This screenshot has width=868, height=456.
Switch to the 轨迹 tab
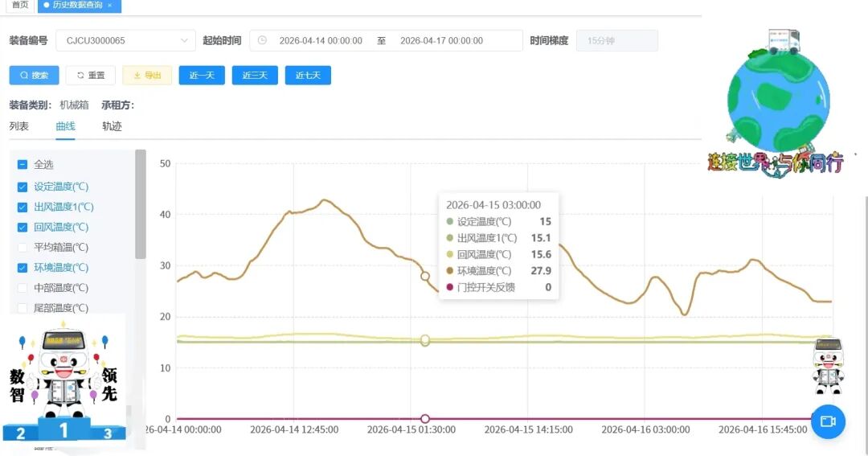tap(112, 126)
